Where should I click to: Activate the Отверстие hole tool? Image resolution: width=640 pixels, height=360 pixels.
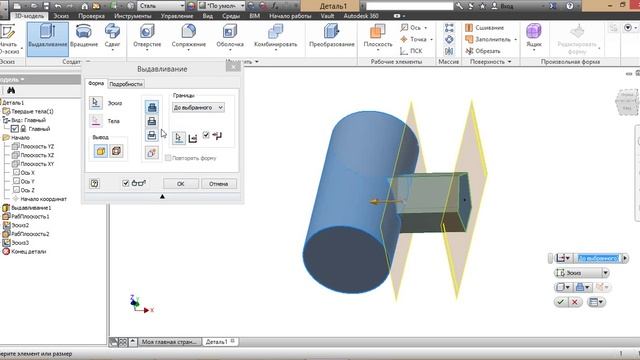point(147,37)
